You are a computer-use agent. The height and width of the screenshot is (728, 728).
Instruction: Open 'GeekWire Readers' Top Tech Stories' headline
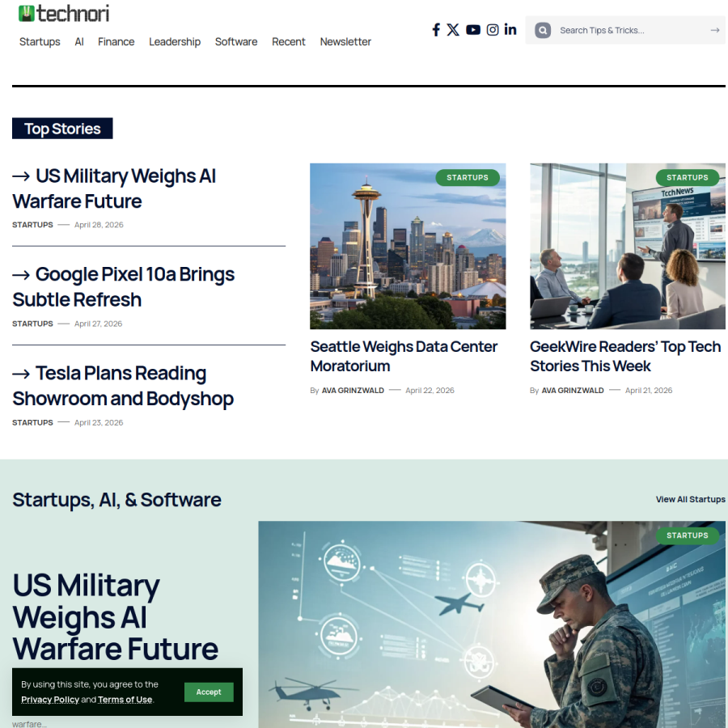click(625, 356)
